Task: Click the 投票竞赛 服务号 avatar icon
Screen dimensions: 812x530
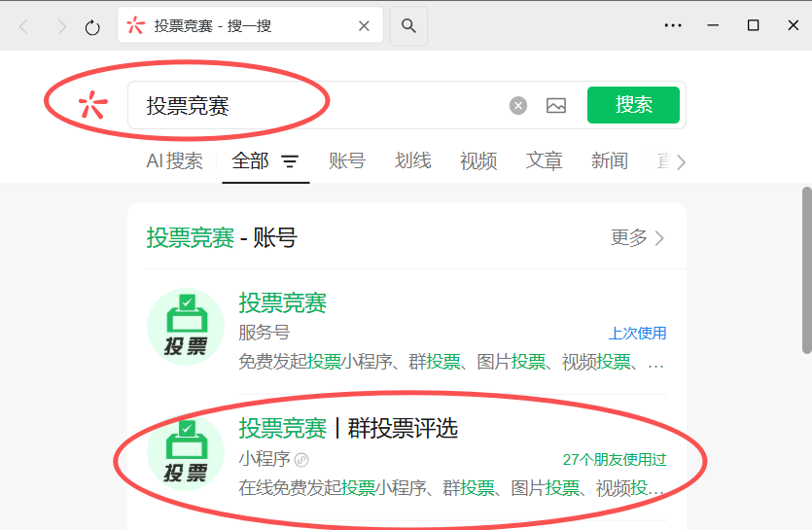Action: (186, 327)
